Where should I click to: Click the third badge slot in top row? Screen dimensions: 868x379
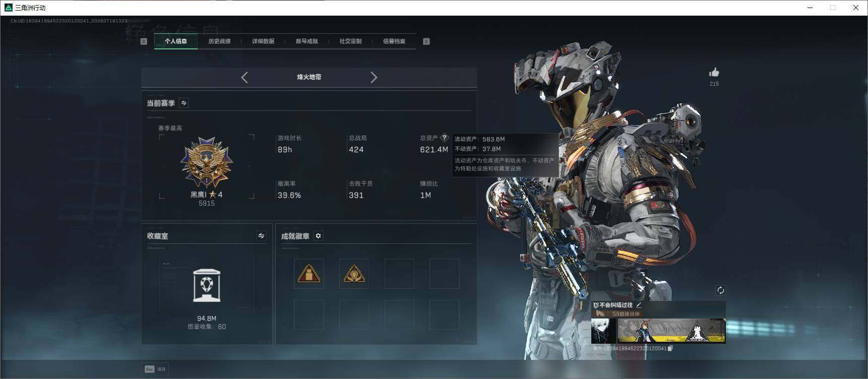point(399,274)
